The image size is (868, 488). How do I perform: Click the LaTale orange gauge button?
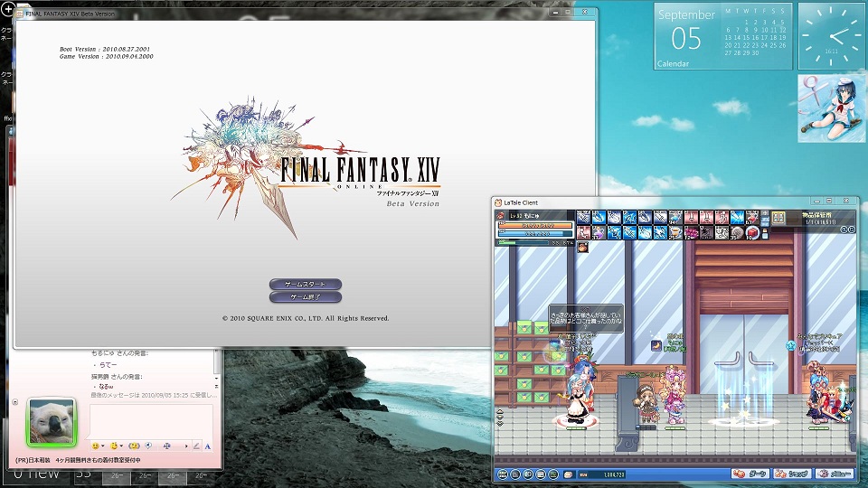pyautogui.click(x=750, y=474)
